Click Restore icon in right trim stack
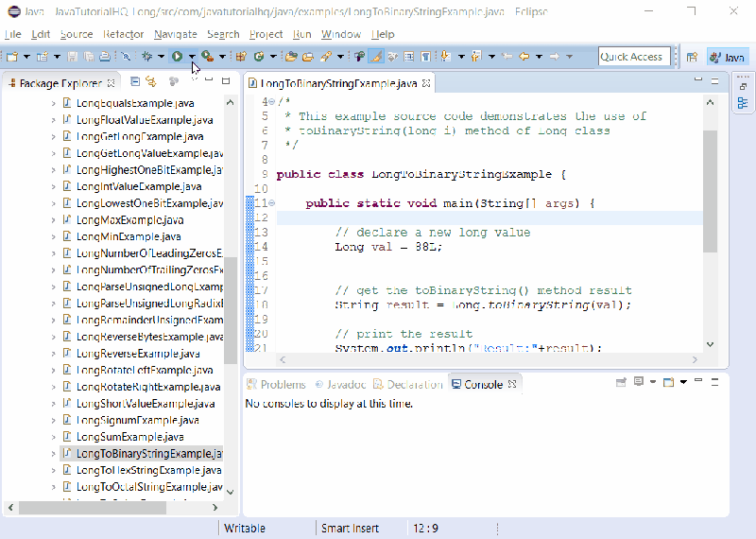 [743, 86]
